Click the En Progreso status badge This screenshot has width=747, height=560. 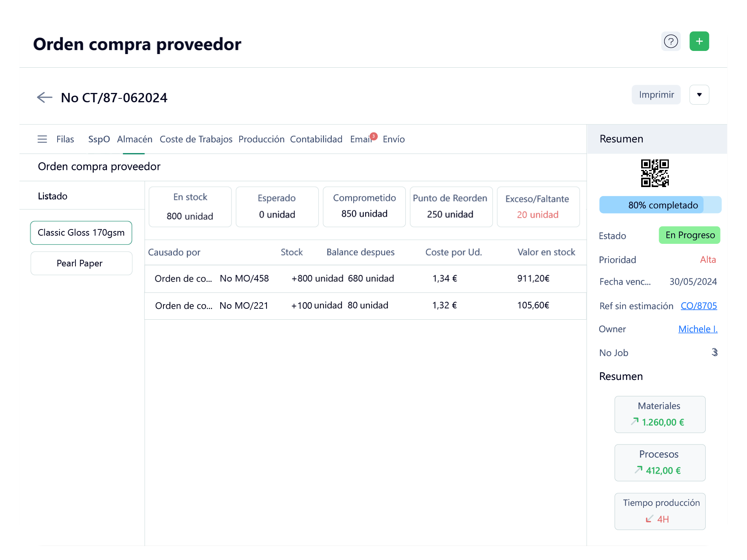689,235
